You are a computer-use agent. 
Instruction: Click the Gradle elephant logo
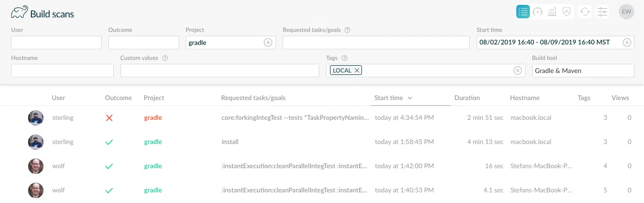click(19, 12)
